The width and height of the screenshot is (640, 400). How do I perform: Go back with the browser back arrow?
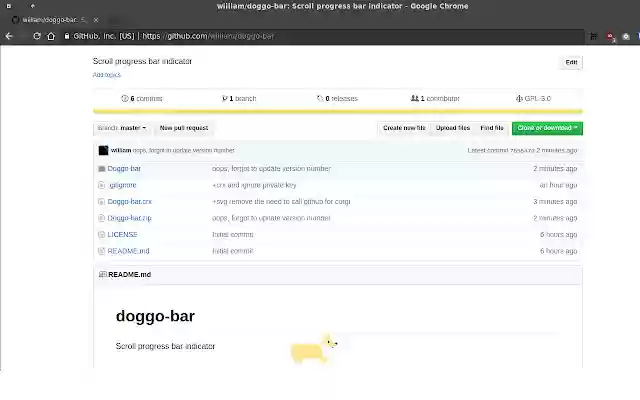point(9,36)
